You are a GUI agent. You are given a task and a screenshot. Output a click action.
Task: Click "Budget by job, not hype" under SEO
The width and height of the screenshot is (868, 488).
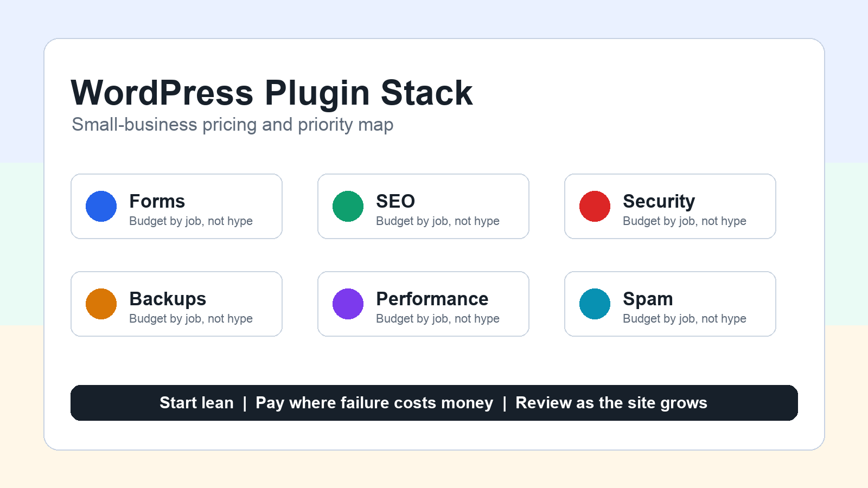point(438,221)
